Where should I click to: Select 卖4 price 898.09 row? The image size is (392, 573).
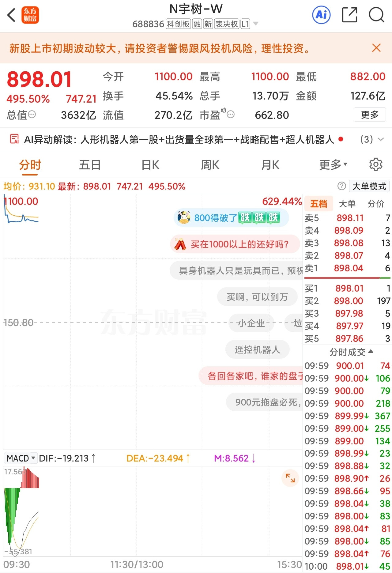coord(347,230)
